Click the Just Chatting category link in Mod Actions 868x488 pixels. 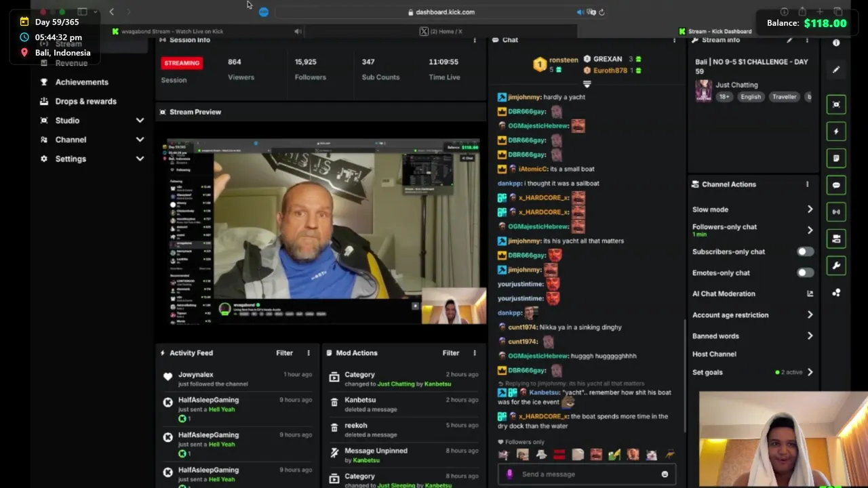click(x=396, y=384)
